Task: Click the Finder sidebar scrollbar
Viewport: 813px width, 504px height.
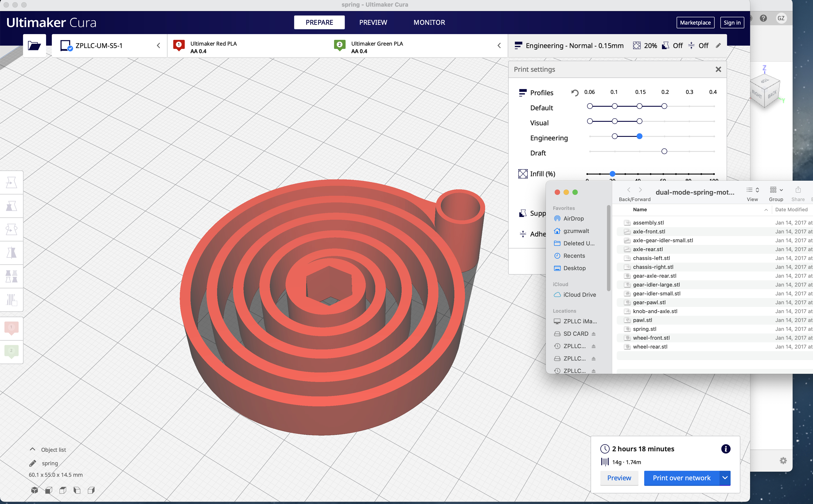Action: pyautogui.click(x=609, y=248)
